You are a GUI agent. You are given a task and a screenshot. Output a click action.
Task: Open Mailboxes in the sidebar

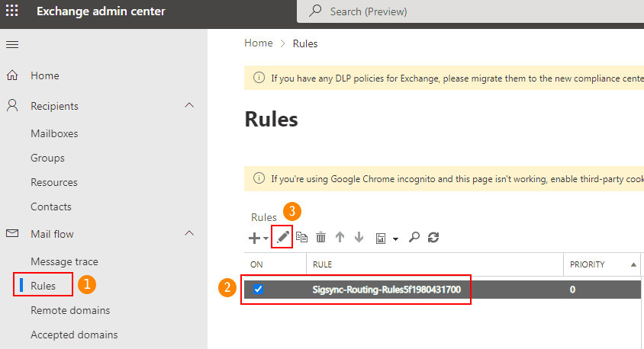(54, 133)
